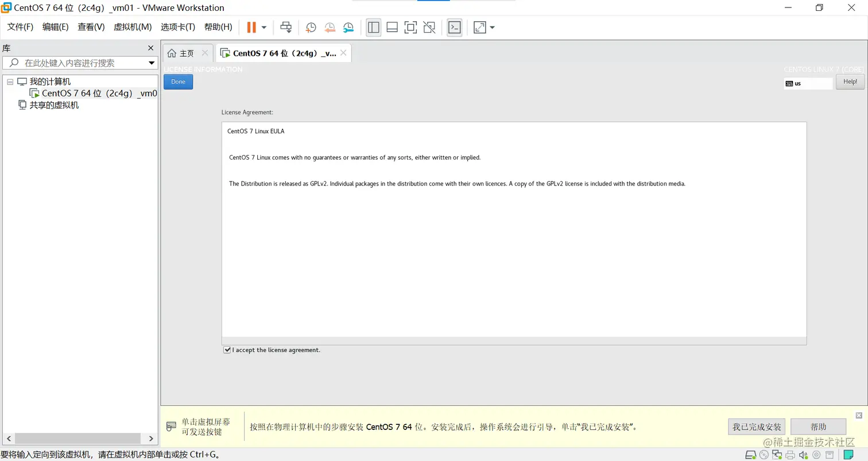Open the 虚拟机(M) menu

(133, 27)
